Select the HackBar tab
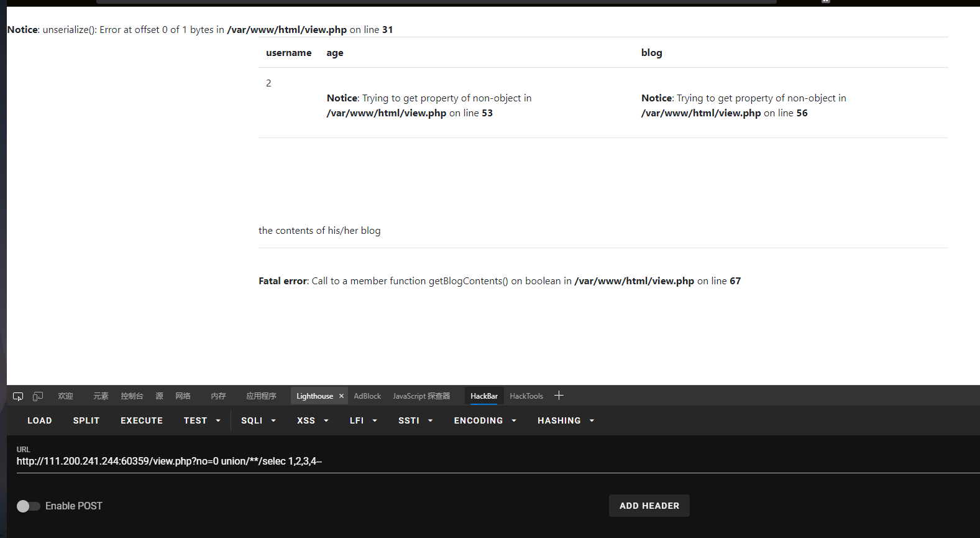 click(484, 396)
